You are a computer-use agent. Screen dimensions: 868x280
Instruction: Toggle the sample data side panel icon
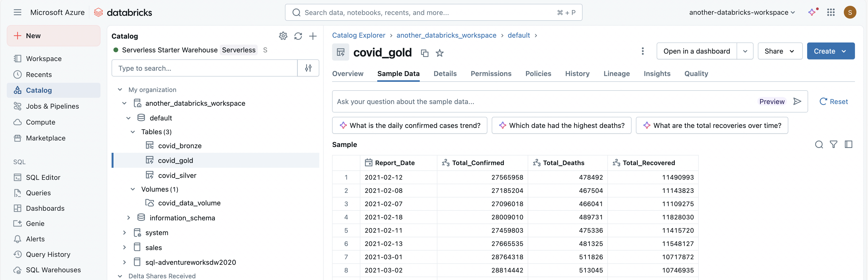tap(849, 145)
